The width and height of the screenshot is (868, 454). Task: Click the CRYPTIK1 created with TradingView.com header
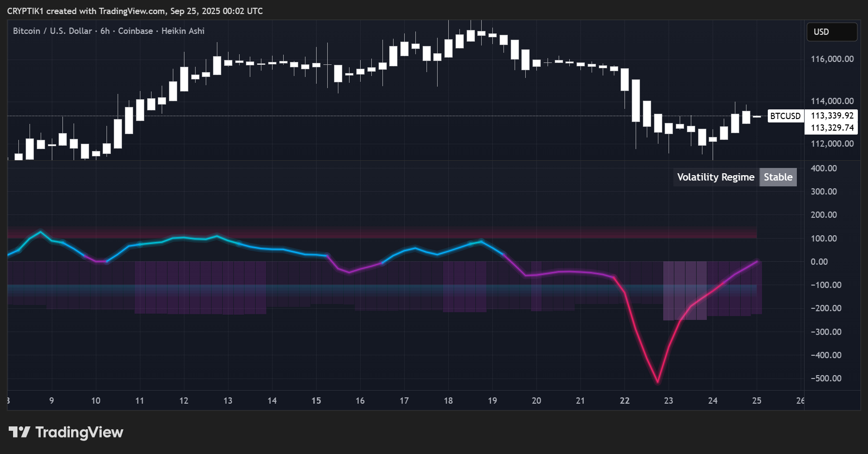[x=135, y=11]
